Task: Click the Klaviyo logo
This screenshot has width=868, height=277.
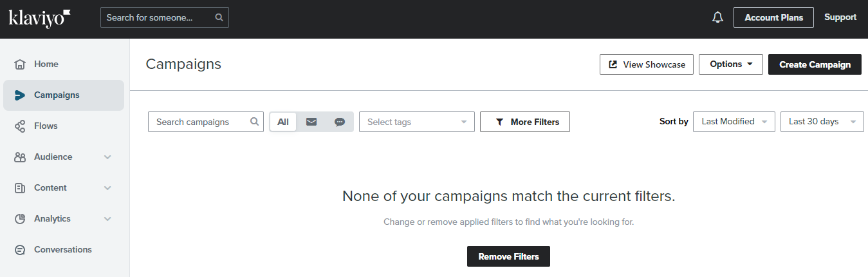Action: [x=40, y=18]
